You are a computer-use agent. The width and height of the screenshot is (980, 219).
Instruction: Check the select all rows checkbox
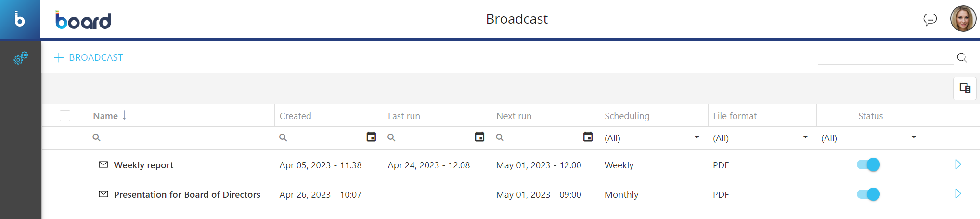(x=65, y=116)
